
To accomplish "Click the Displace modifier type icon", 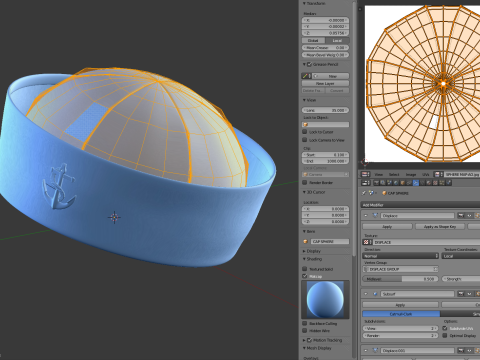I will 375,215.
